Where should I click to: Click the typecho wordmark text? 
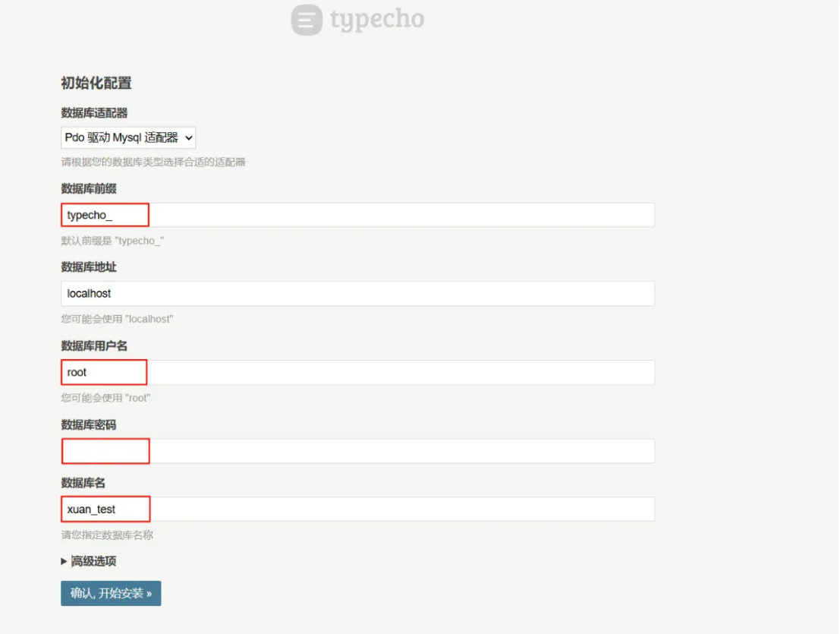click(376, 20)
